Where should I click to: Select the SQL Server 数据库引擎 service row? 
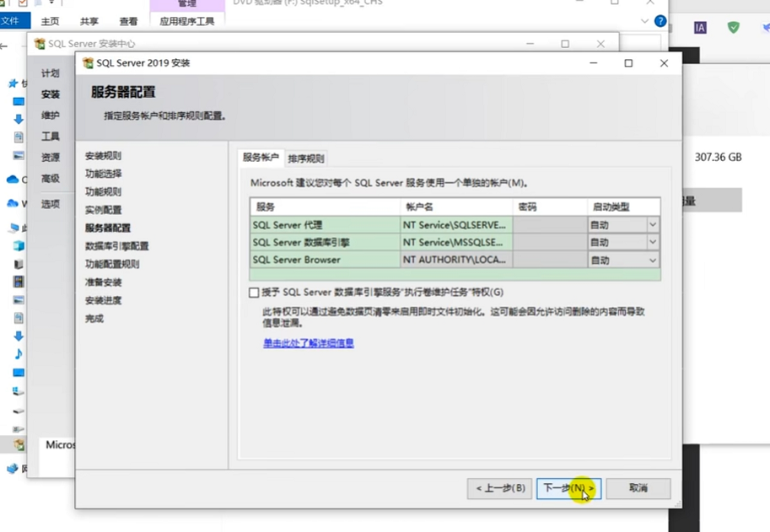[x=325, y=242]
